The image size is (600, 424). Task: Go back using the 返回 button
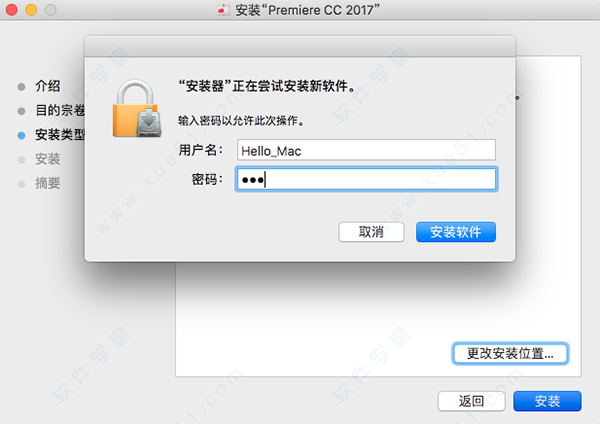coord(471,401)
